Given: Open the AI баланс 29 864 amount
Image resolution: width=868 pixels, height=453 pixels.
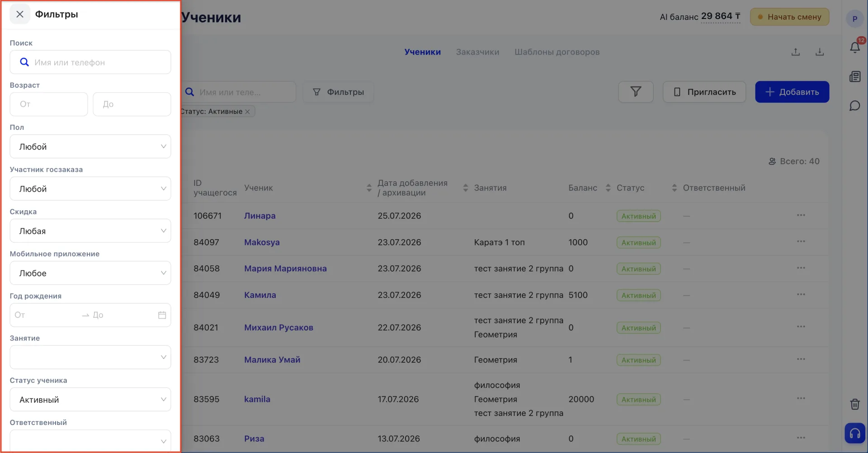Looking at the screenshot, I should [721, 16].
